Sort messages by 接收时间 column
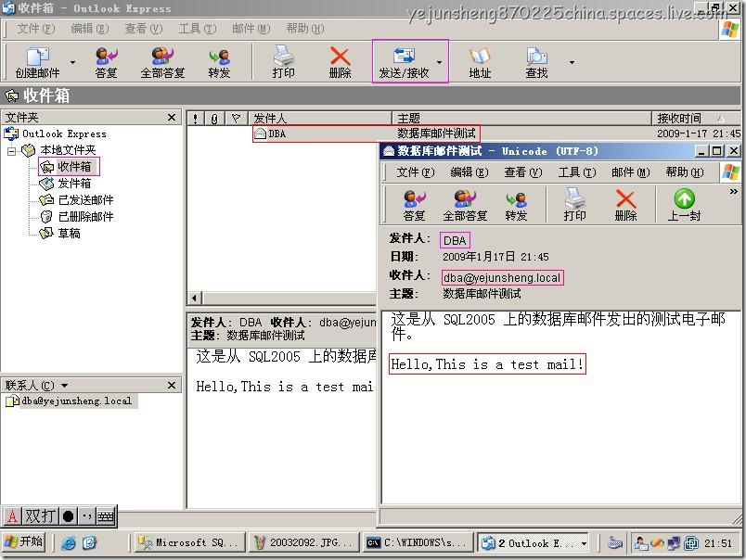Image resolution: width=746 pixels, height=560 pixels. tap(696, 119)
